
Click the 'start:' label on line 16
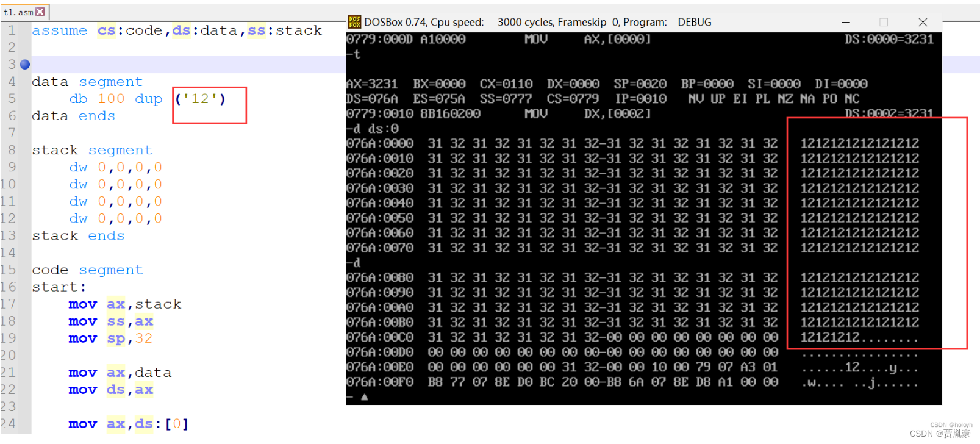pyautogui.click(x=59, y=287)
